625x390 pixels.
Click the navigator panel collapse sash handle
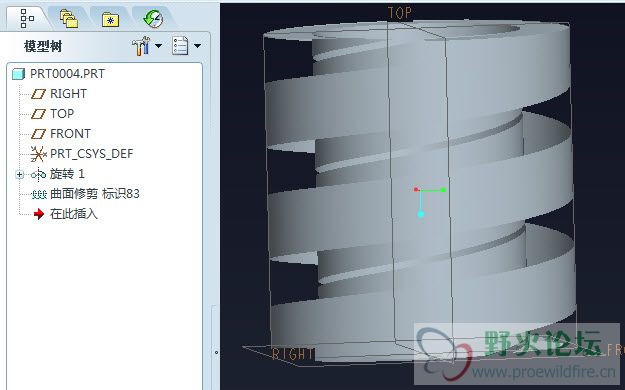coord(216,353)
